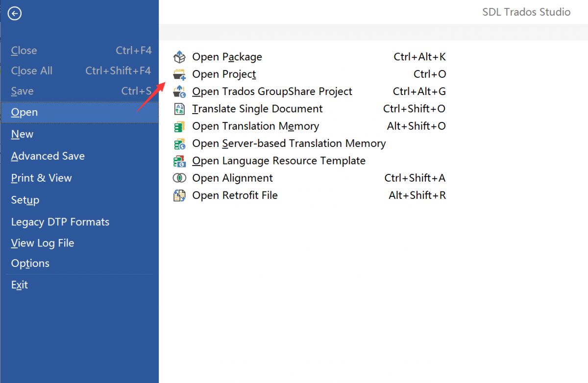Click the Language Resource Template icon
588x383 pixels.
pos(180,161)
